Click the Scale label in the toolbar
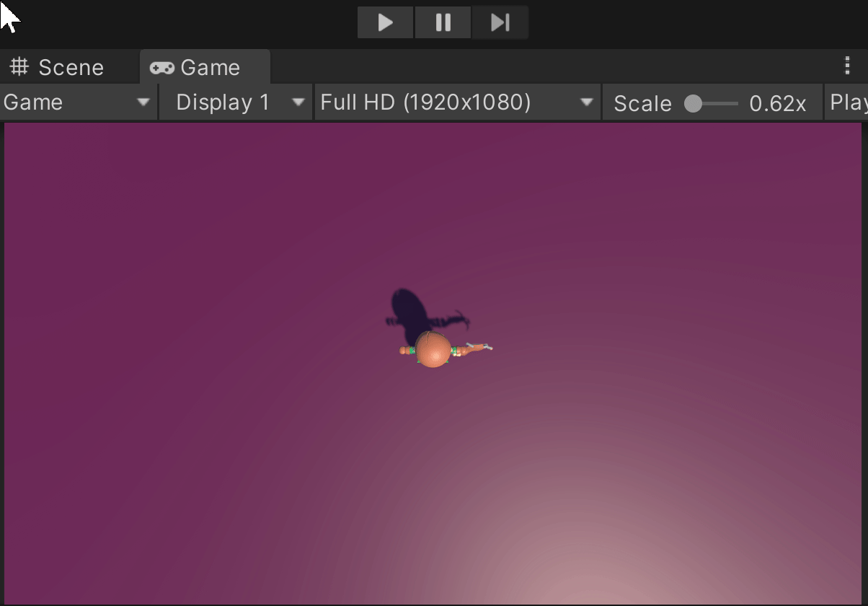868x606 pixels. (x=641, y=102)
